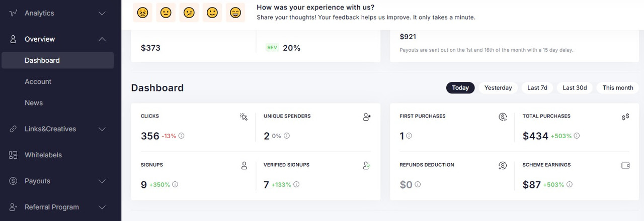
Task: Click the Whitelabels sidebar icon
Action: tap(14, 155)
